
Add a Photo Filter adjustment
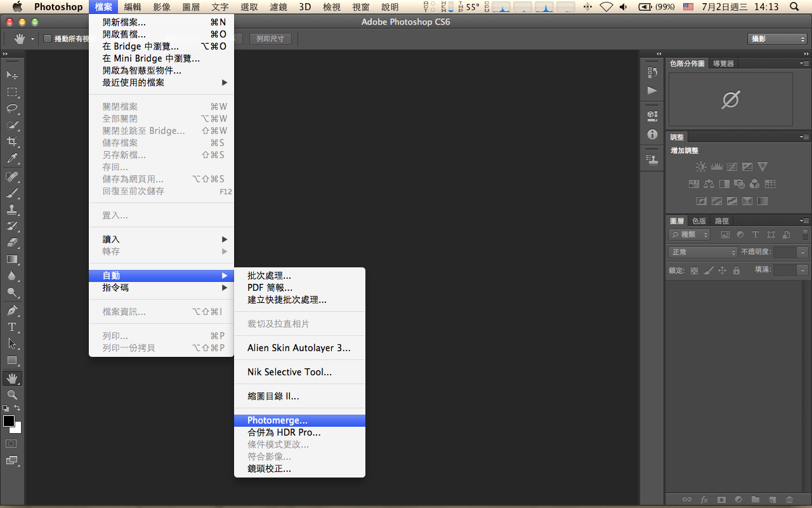tap(739, 184)
